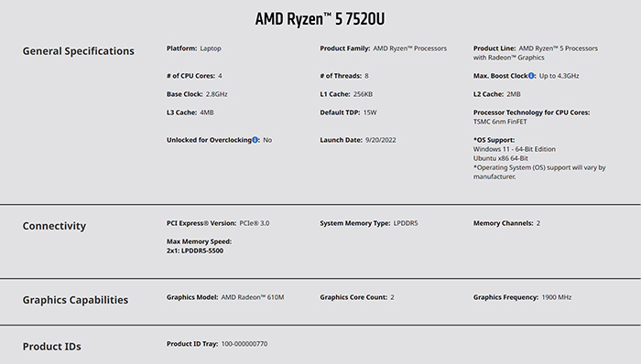Click the Product Family value AMD Ryzen Processors
Screen dimensions: 641x364
point(410,48)
